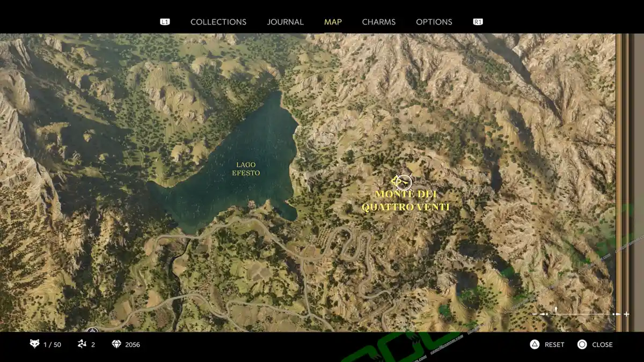Click the gem currency icon
The height and width of the screenshot is (362, 644).
coord(116,344)
